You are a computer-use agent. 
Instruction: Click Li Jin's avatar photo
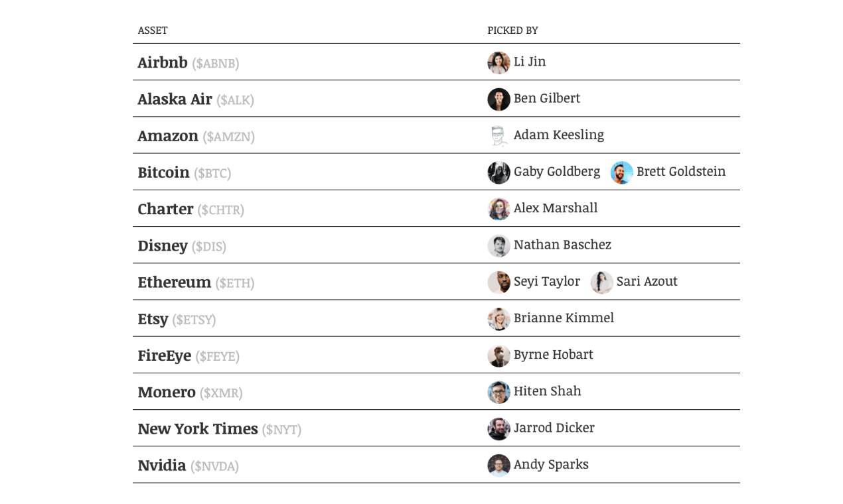pyautogui.click(x=498, y=62)
